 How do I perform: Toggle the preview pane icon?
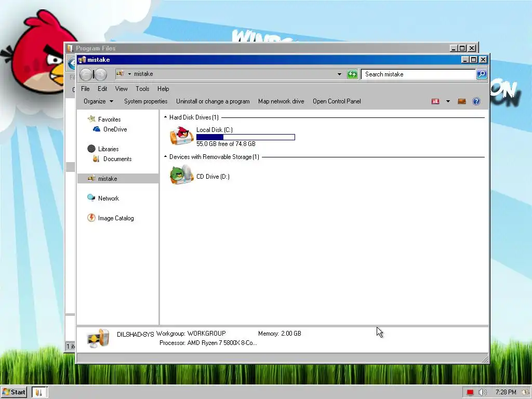462,101
